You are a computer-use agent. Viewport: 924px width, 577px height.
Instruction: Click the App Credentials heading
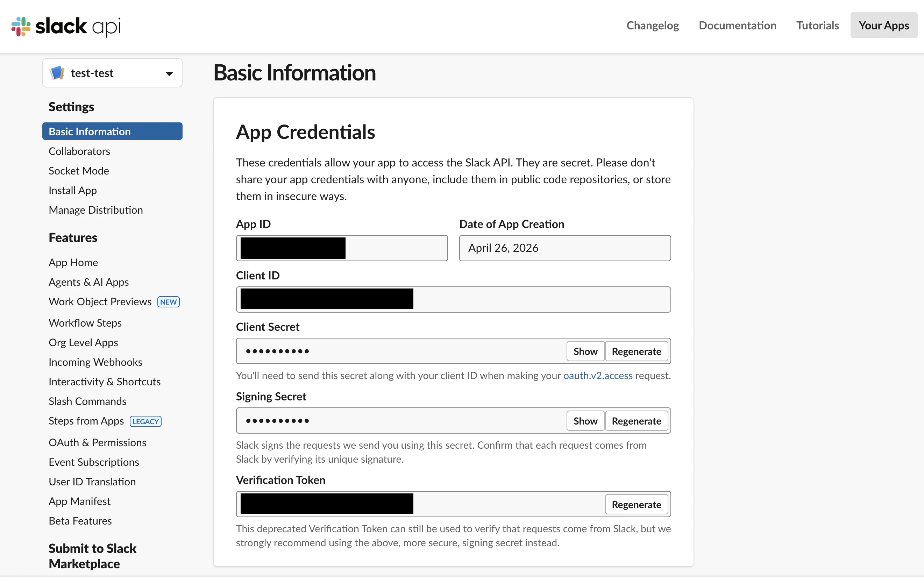pos(305,132)
